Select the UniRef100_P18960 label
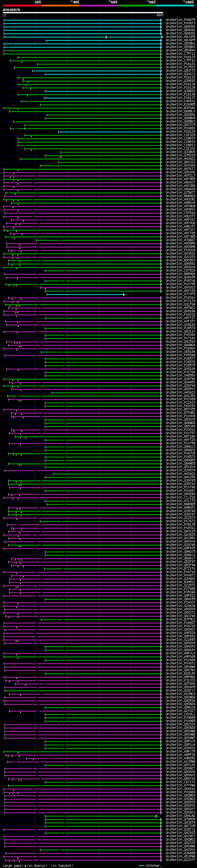The width and height of the screenshot is (197, 868). [x=180, y=349]
